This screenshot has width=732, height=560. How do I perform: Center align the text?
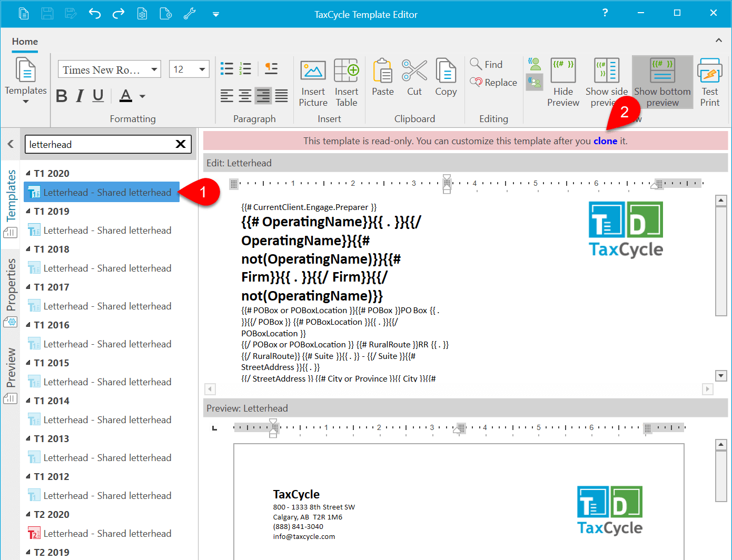[x=245, y=96]
